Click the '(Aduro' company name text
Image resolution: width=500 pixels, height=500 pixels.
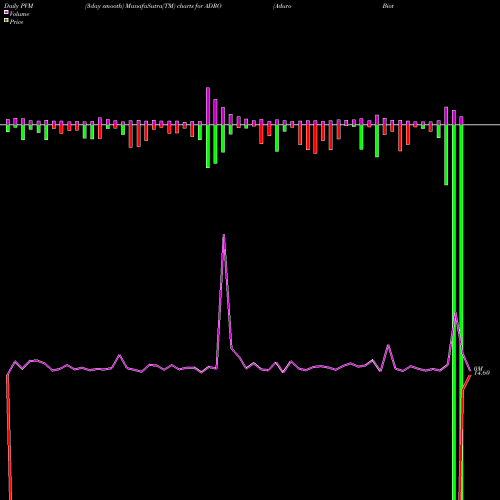[282, 6]
